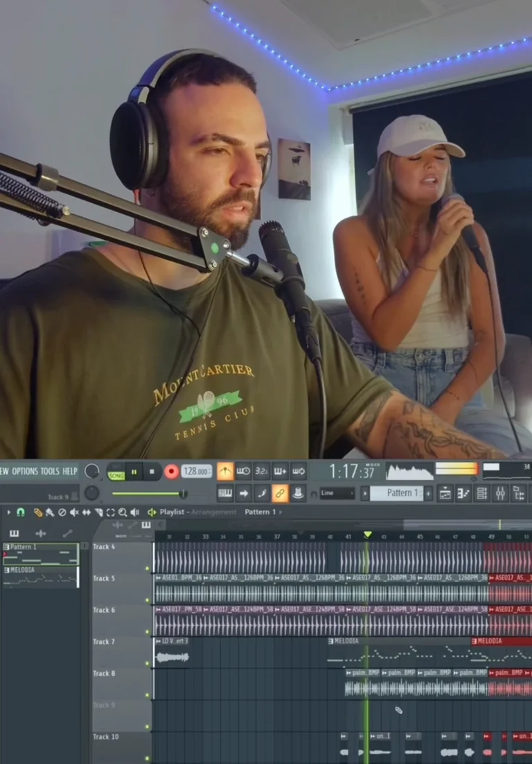The height and width of the screenshot is (764, 532).
Task: Open menu icon of red MELODIA clip
Action: [475, 641]
